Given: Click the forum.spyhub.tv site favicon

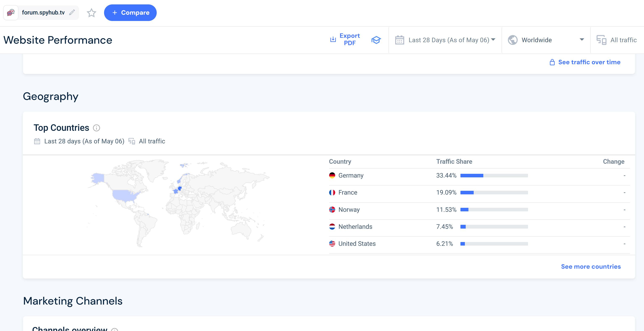Looking at the screenshot, I should [x=11, y=13].
